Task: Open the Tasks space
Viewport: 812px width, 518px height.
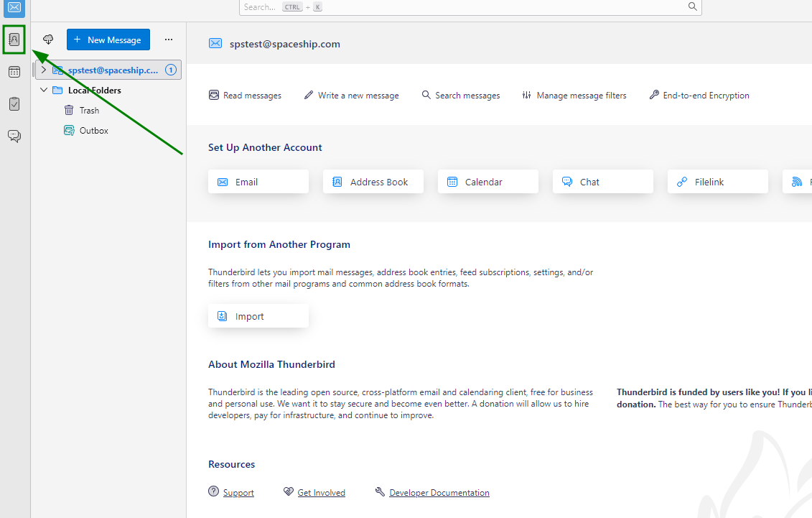Action: [14, 103]
